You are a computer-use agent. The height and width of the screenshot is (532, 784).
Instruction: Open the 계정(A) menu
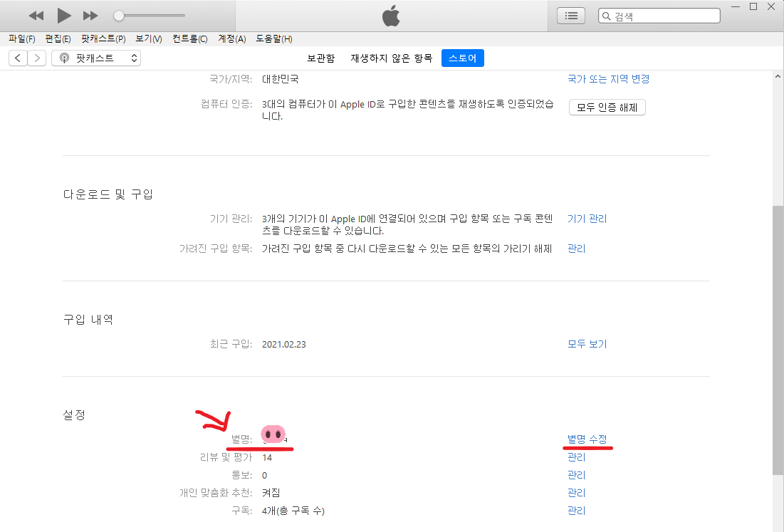(x=232, y=39)
